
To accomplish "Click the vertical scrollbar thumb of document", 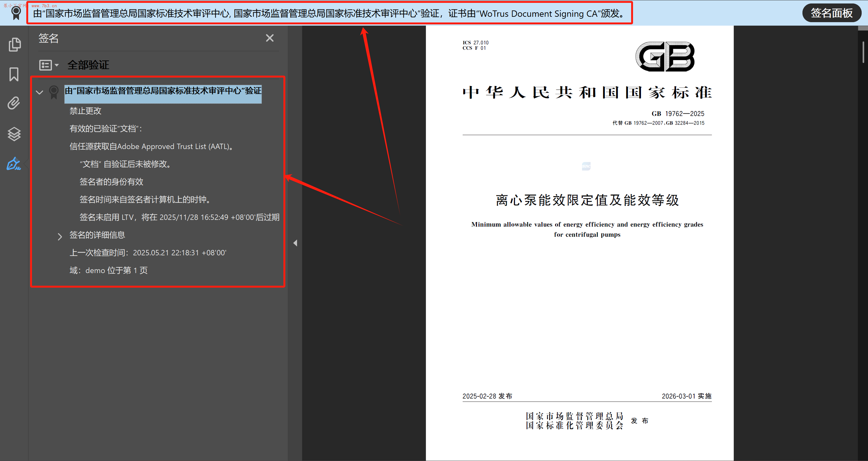I will click(863, 52).
